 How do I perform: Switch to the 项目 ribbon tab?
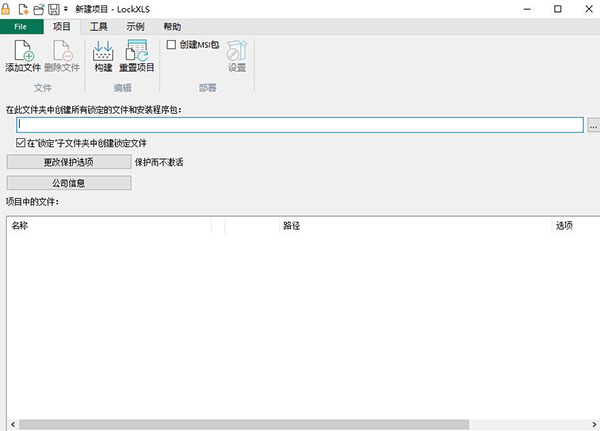click(62, 26)
